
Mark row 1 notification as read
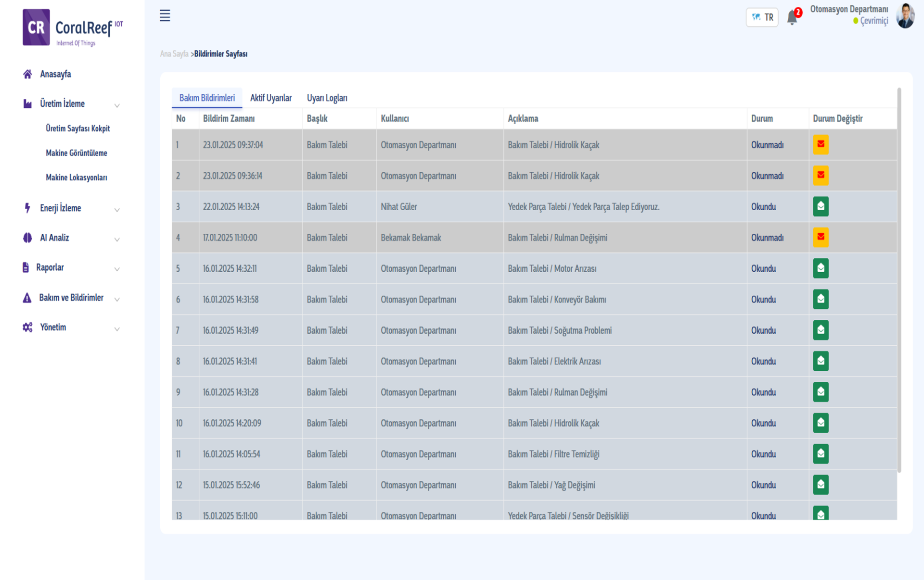coord(821,145)
